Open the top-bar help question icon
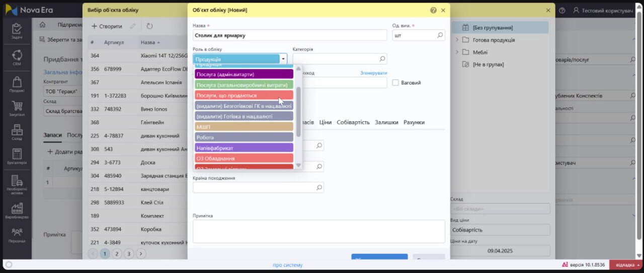The height and width of the screenshot is (273, 644). 562,10
